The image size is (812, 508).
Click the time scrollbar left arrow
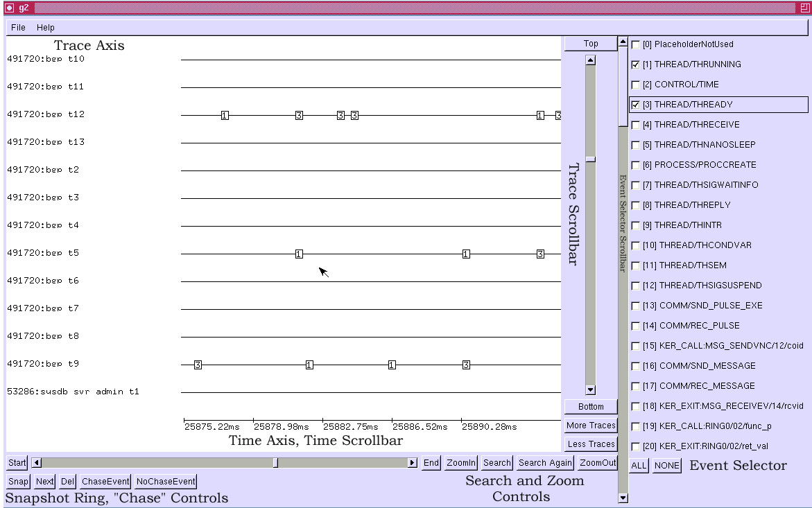tap(37, 463)
